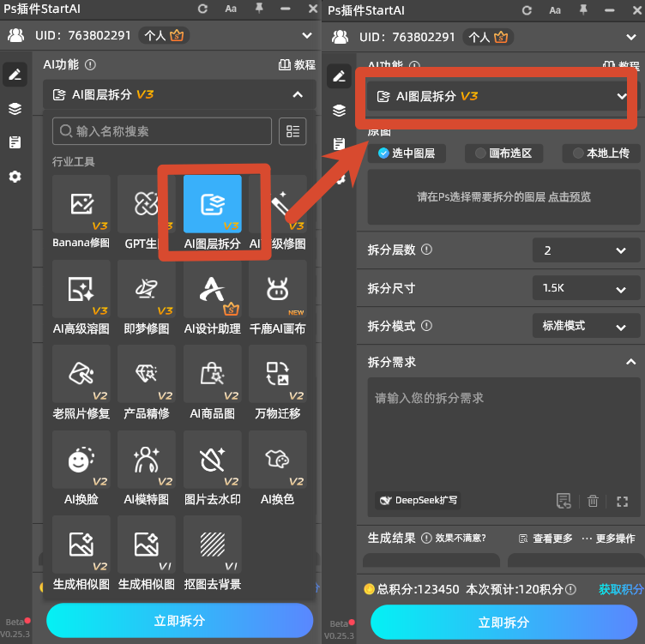Click the pencil edit icon in left sidebar
The width and height of the screenshot is (645, 644).
[15, 75]
